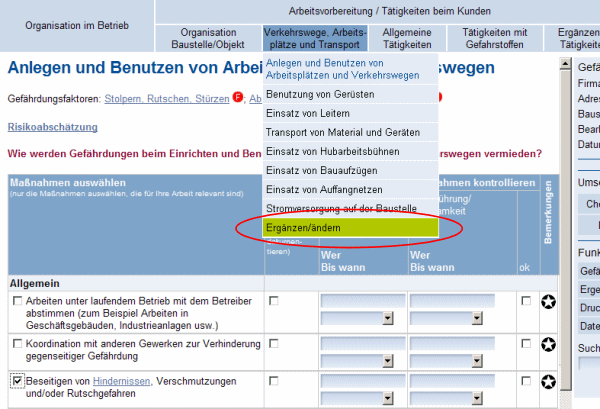600x409 pixels.
Task: Check 'Arbeiten unter laufendem Betrieb' measure checkbox
Action: pyautogui.click(x=17, y=301)
